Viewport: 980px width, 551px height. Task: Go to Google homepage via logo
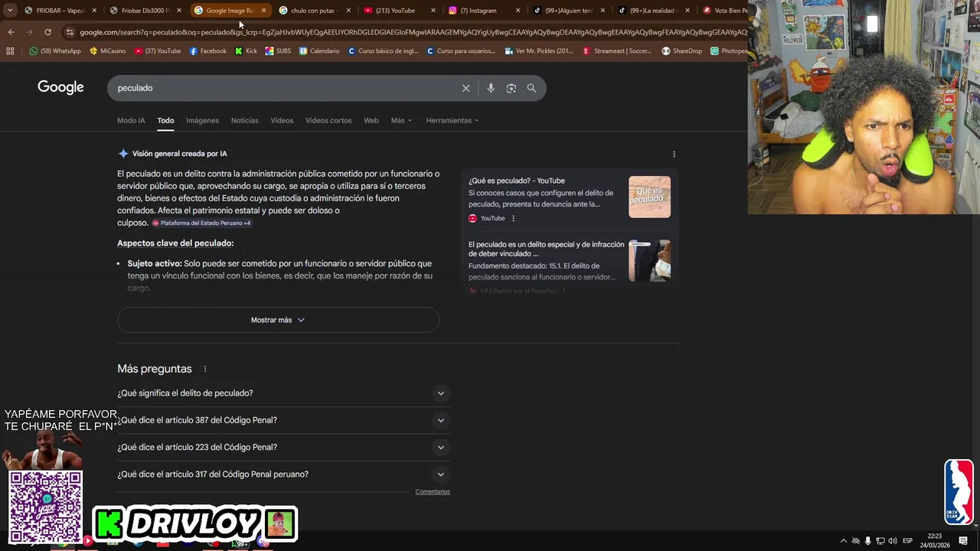(x=60, y=87)
